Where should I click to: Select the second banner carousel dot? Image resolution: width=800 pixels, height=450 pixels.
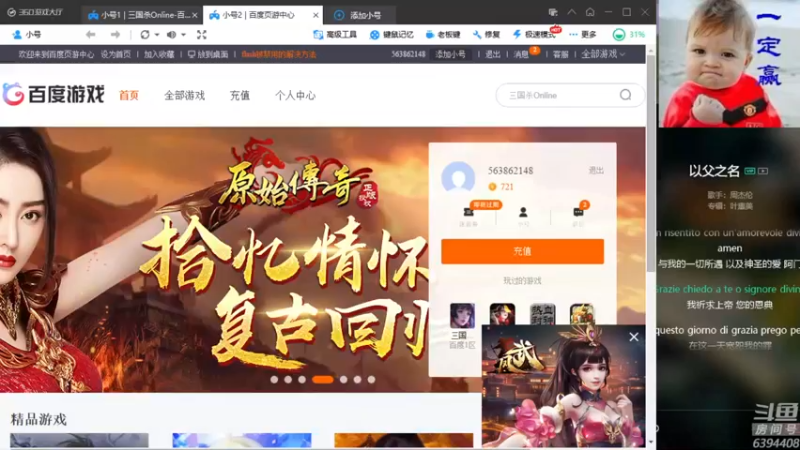[288, 380]
